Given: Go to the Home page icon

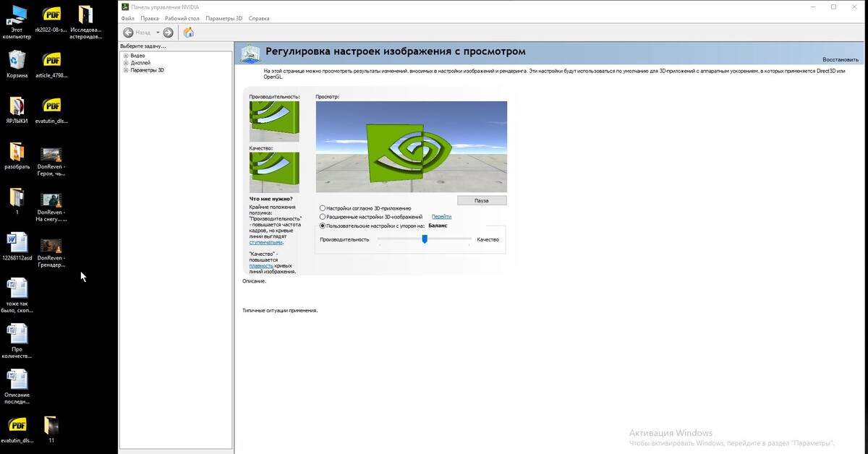Looking at the screenshot, I should [189, 33].
